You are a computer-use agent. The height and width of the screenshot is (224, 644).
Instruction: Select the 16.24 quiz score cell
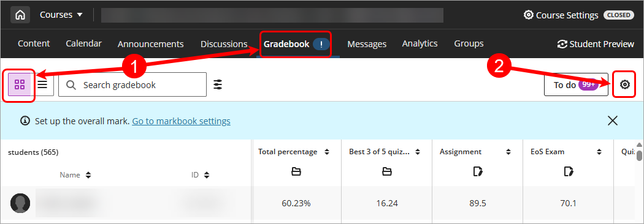pos(386,203)
